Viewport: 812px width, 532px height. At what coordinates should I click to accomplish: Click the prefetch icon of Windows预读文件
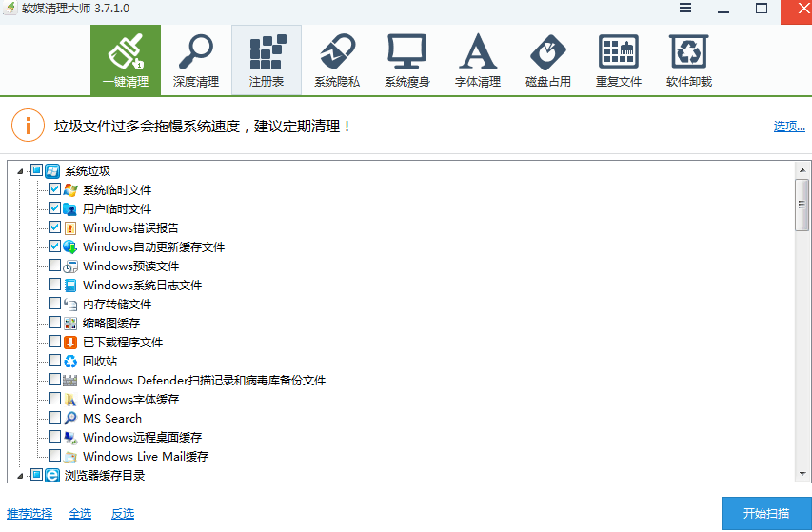coord(70,266)
